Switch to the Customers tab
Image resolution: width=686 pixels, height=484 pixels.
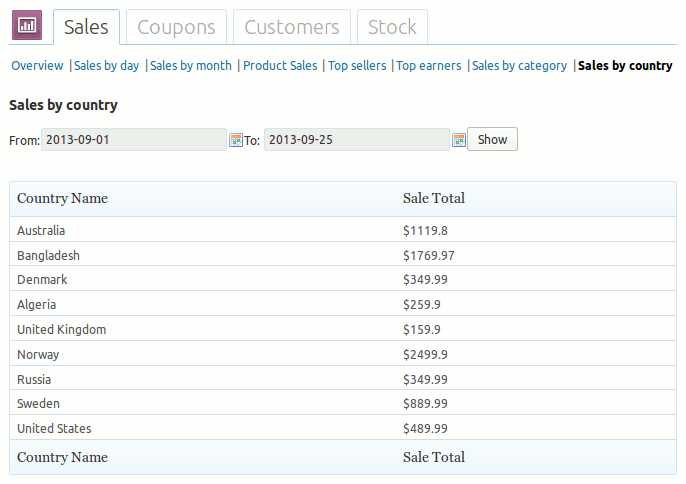tap(292, 28)
